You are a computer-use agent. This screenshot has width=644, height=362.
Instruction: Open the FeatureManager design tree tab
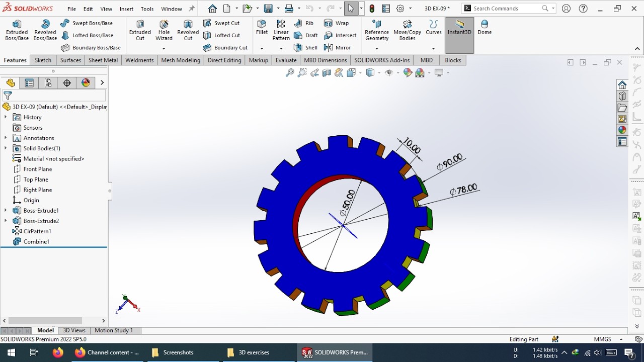click(x=11, y=83)
